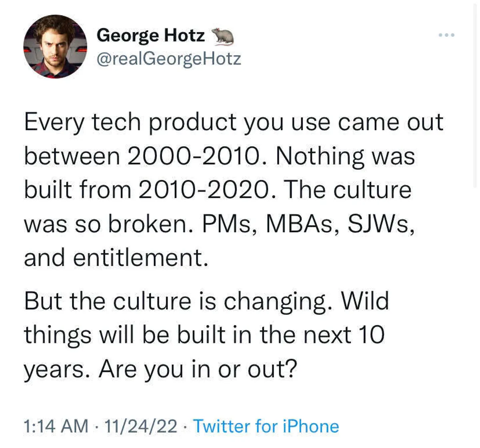
Task: Click the 1:14 AM timestamp
Action: pyautogui.click(x=56, y=426)
